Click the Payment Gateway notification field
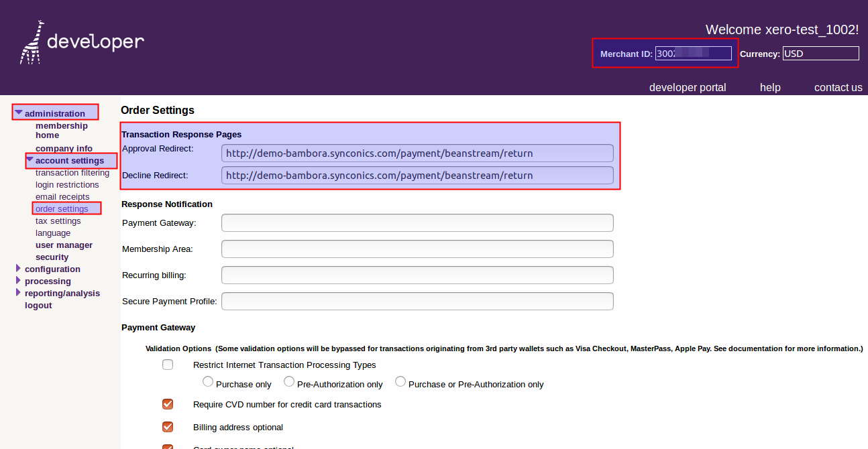The image size is (868, 449). 417,223
